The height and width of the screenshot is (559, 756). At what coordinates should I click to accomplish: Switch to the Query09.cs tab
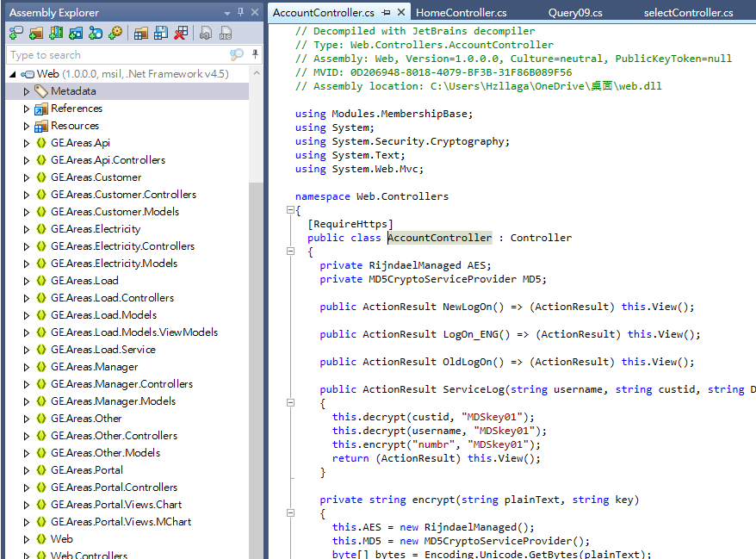[x=575, y=13]
